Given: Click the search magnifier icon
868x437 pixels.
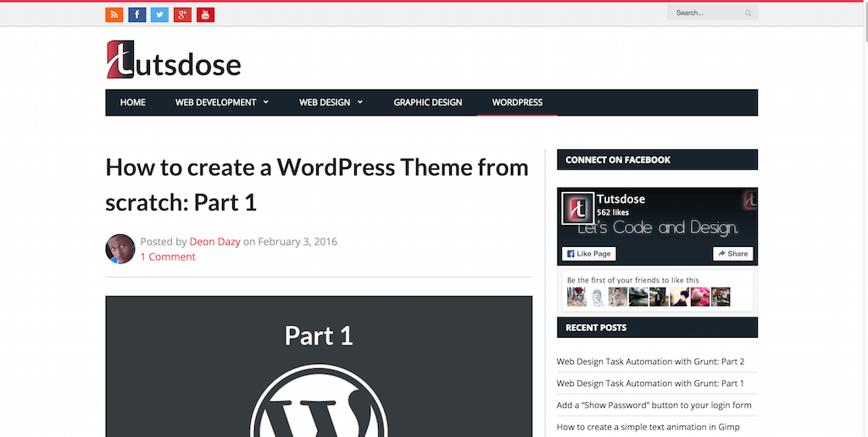Looking at the screenshot, I should pos(748,13).
